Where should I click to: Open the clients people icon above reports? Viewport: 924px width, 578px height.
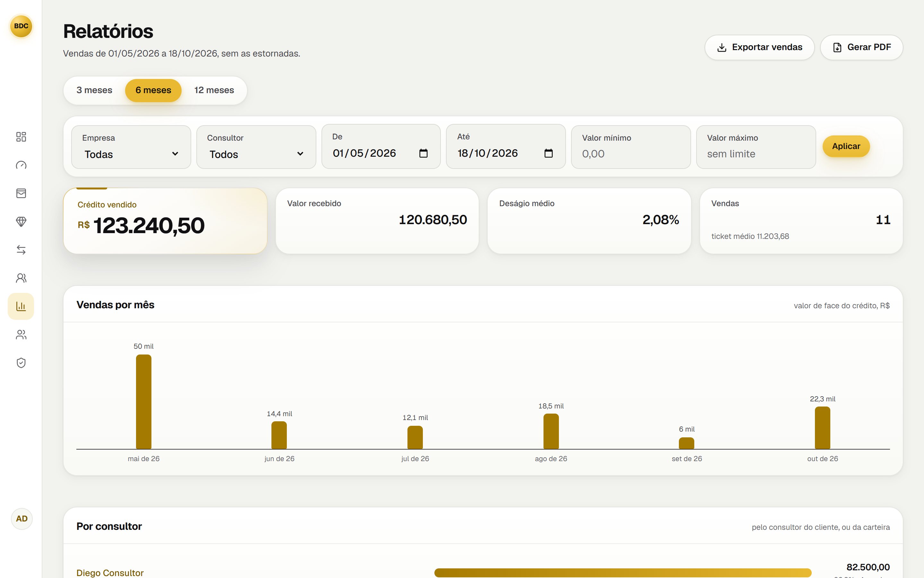[x=21, y=278]
